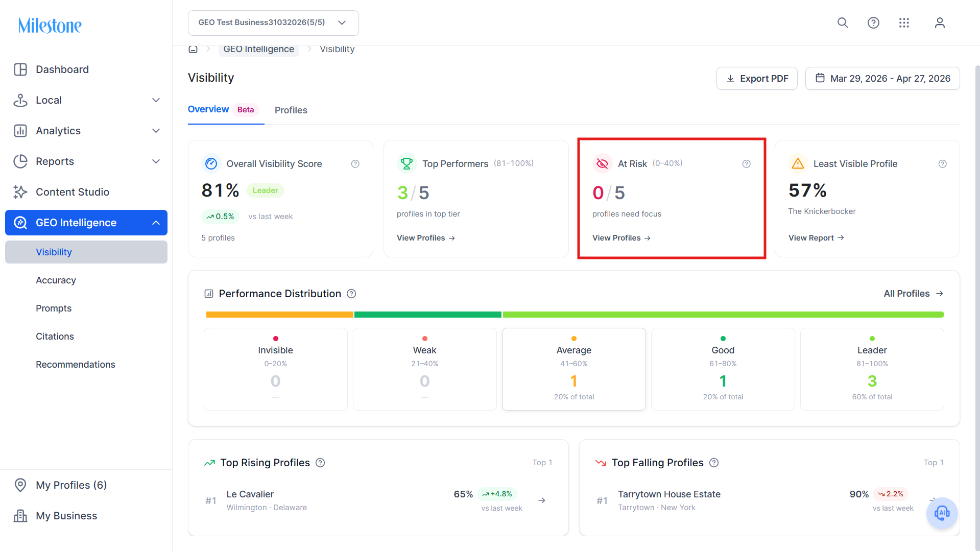Open Content Studio
The image size is (980, 551).
coord(86,192)
